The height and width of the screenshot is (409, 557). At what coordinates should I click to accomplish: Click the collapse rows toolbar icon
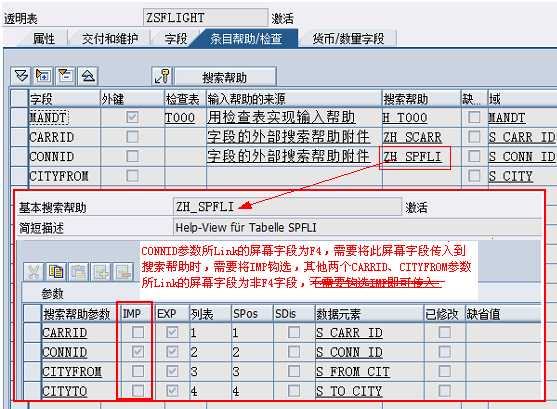pos(87,76)
